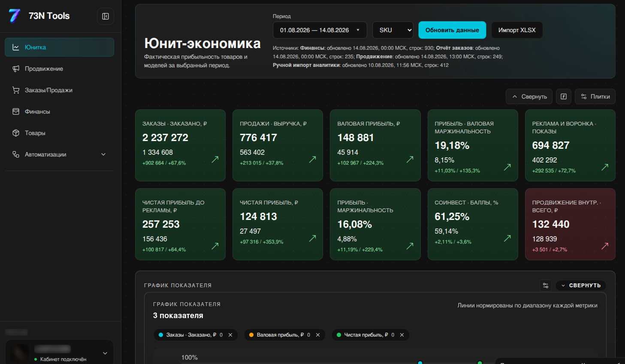This screenshot has width=625, height=364.
Task: Collapse sidebar with the panel toggle icon
Action: point(106,16)
